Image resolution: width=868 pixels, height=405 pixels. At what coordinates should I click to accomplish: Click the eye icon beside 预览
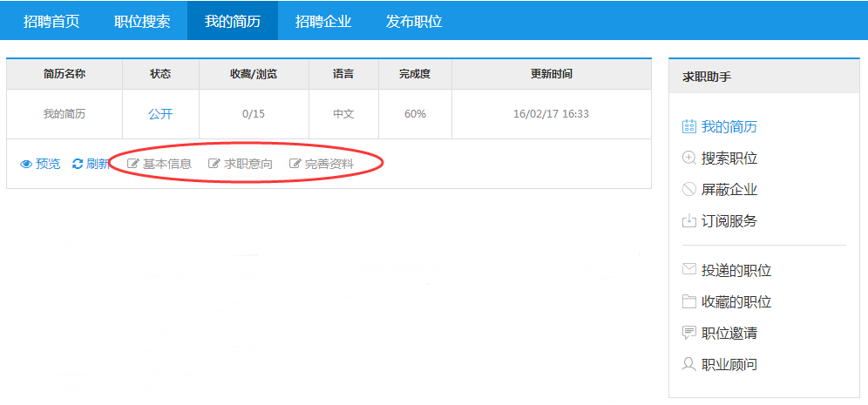point(26,164)
